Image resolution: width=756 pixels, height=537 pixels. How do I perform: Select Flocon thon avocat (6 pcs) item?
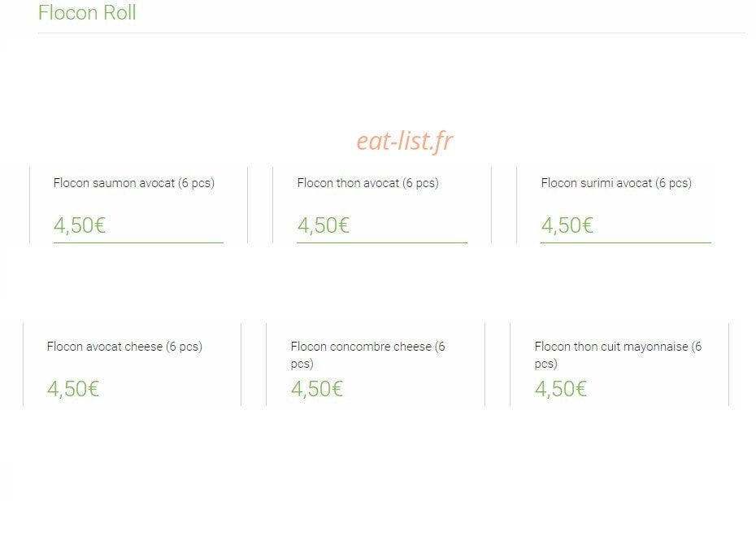pyautogui.click(x=368, y=183)
